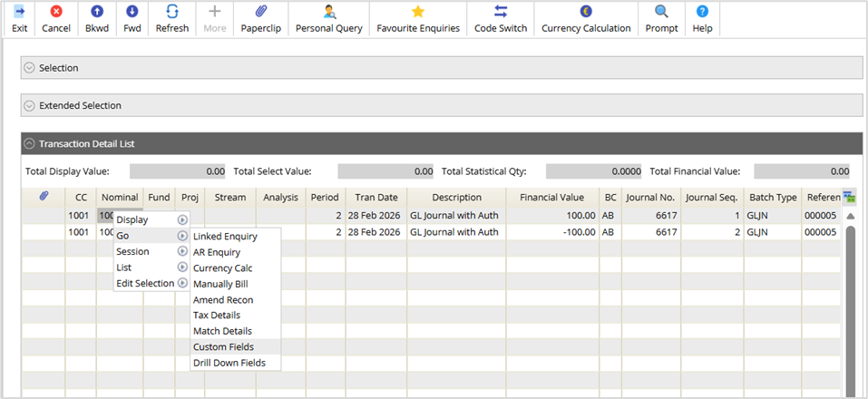
Task: Click the Prompt magnifier icon
Action: (x=661, y=11)
